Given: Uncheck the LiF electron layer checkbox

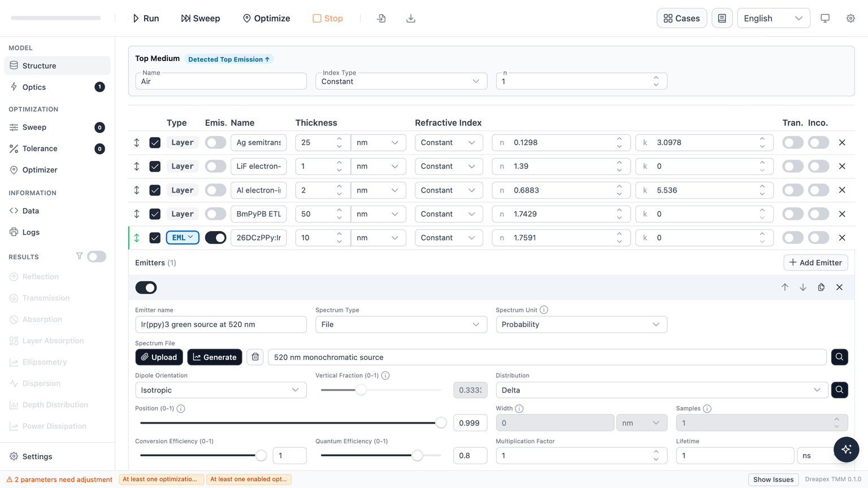Looking at the screenshot, I should pos(155,166).
